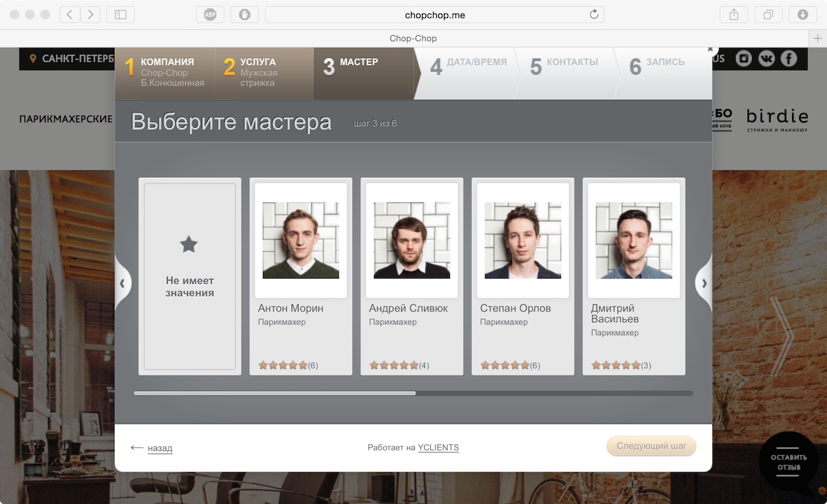Click the 'назад' back link
The height and width of the screenshot is (504, 827).
(159, 448)
